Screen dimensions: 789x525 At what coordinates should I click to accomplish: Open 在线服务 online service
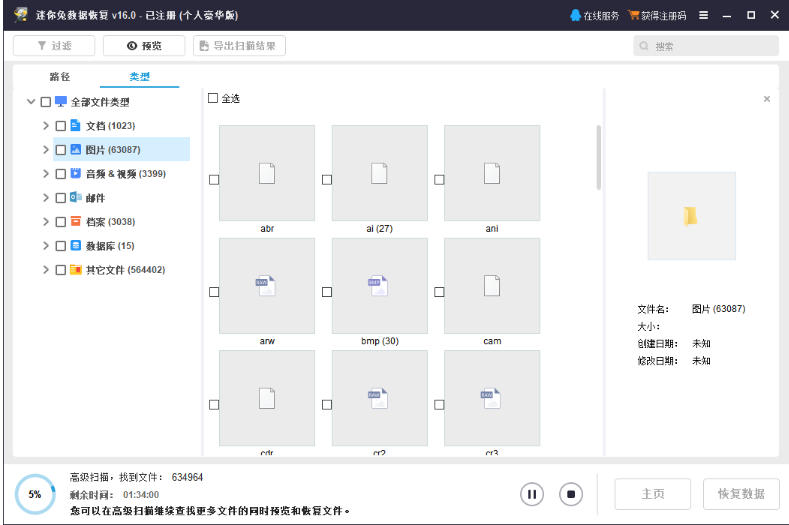(x=595, y=16)
